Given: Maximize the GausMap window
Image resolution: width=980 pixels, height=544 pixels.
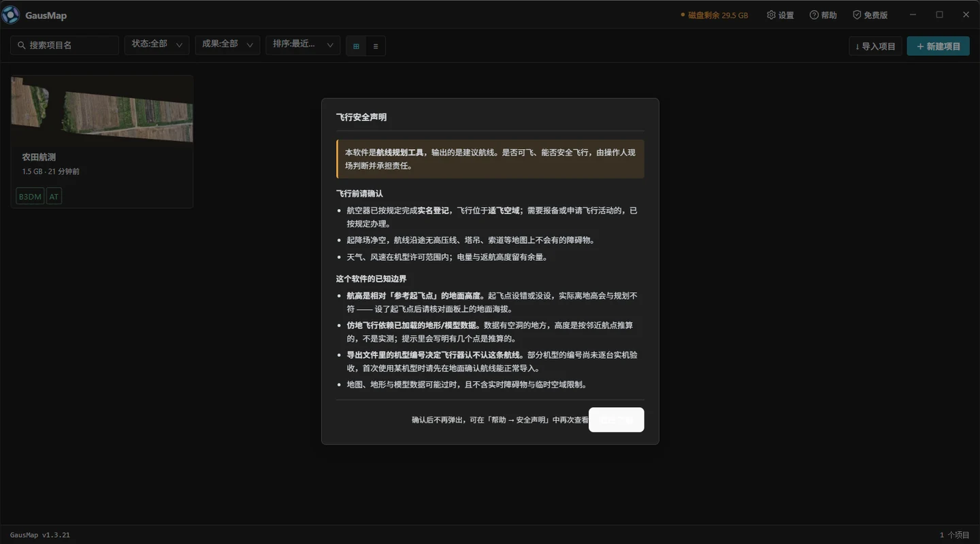Looking at the screenshot, I should tap(939, 14).
